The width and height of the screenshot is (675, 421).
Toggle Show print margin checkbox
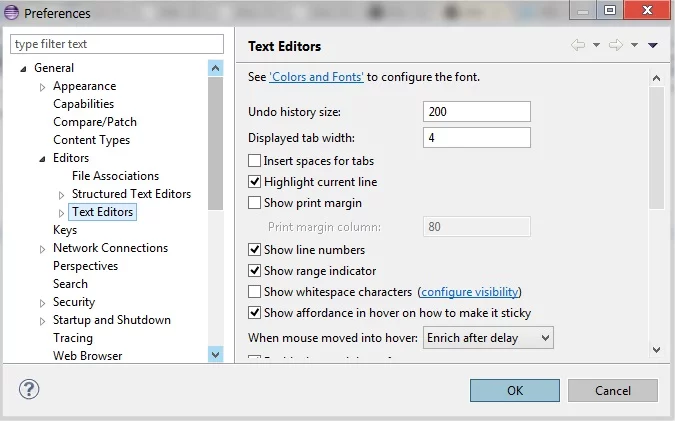tap(254, 203)
